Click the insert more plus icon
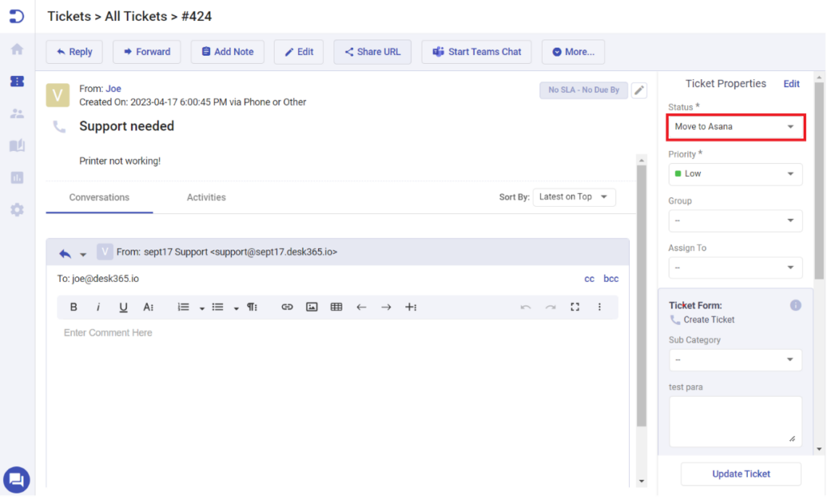 411,307
